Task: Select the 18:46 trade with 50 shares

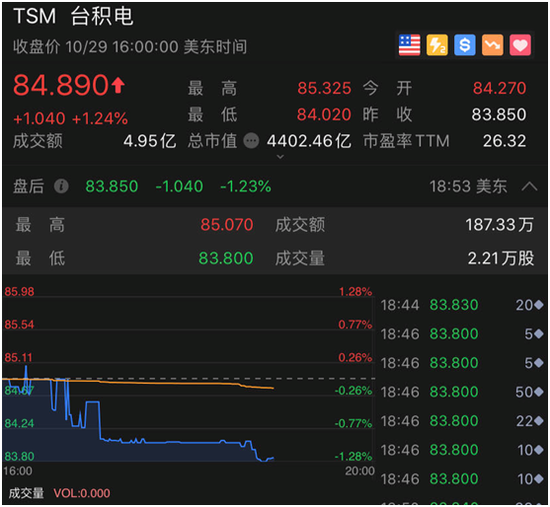Action: point(462,392)
